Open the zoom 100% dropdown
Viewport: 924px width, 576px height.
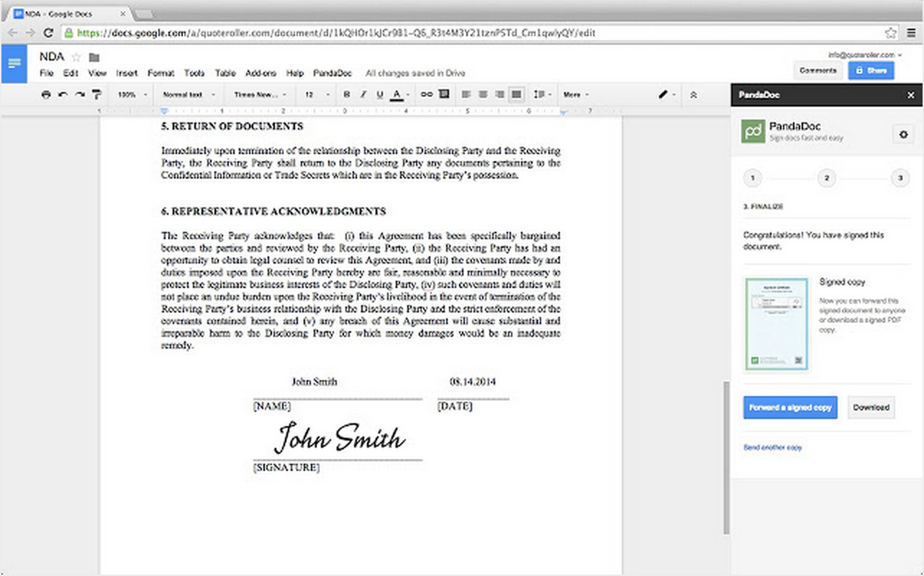pyautogui.click(x=132, y=94)
